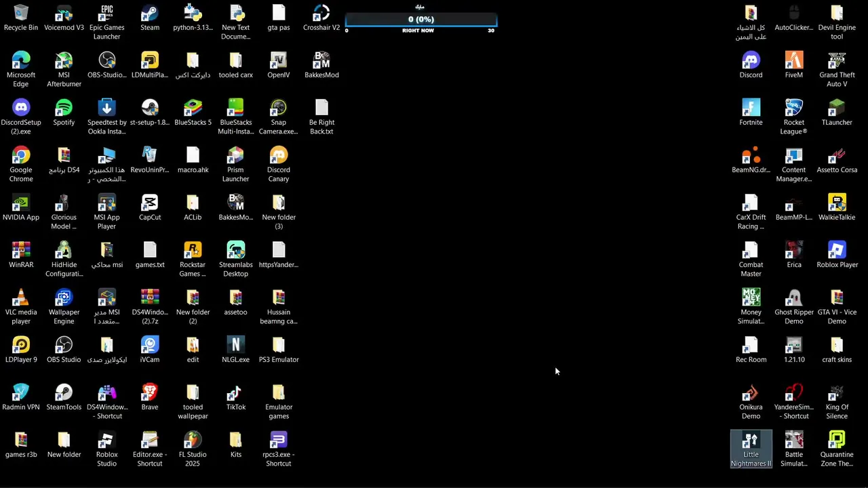Select the Roblox Studio icon
The height and width of the screenshot is (488, 868).
[106, 449]
